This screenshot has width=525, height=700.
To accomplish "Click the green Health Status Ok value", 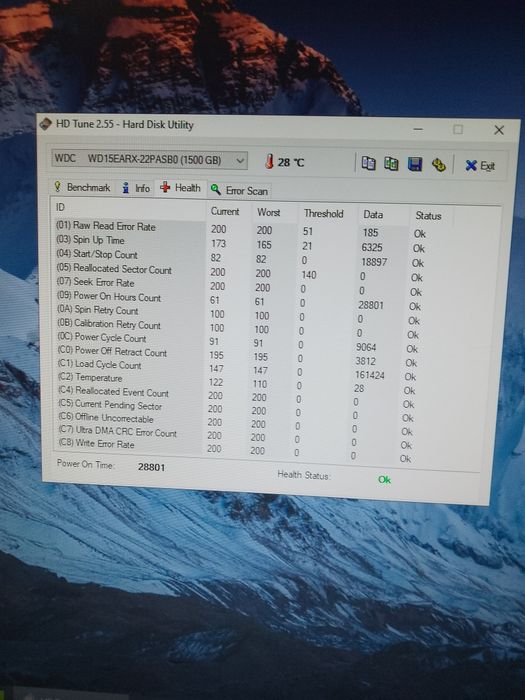I will [384, 480].
